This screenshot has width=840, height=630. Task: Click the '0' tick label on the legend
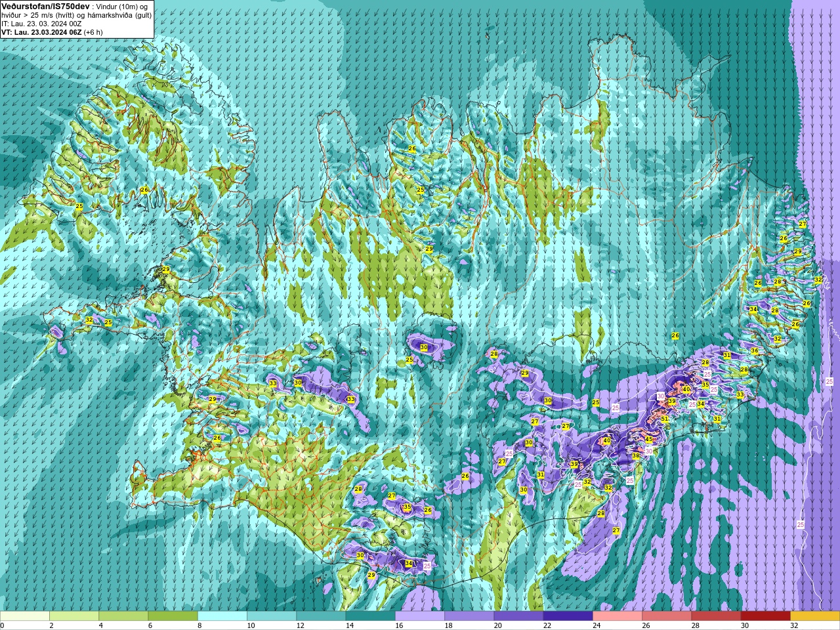(x=2, y=625)
